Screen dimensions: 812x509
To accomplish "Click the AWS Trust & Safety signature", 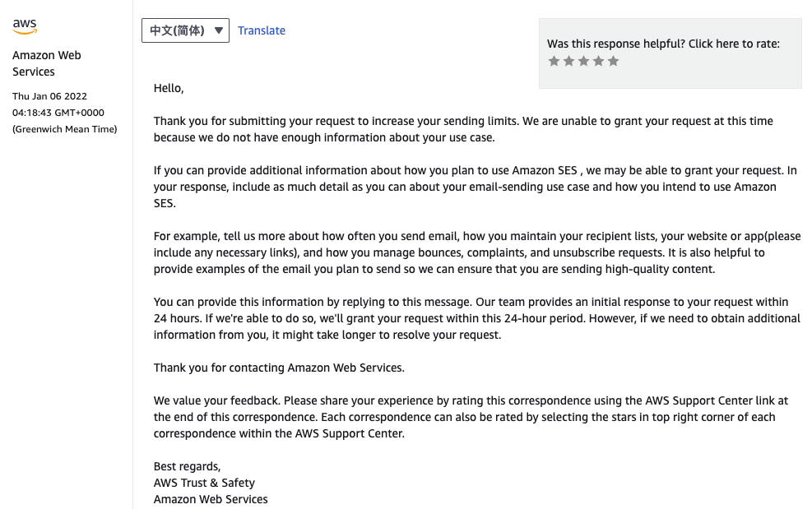I will (x=204, y=483).
